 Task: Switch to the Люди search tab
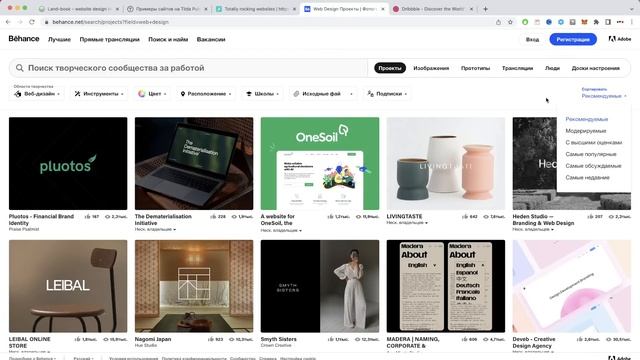[x=552, y=68]
